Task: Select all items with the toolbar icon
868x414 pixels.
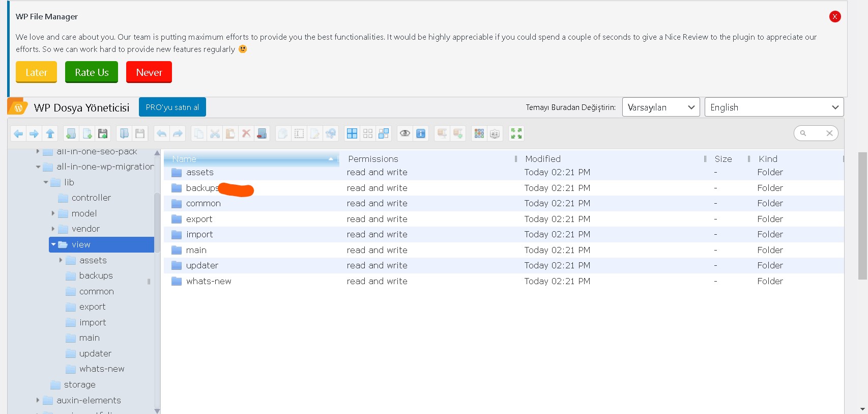Action: coord(352,134)
